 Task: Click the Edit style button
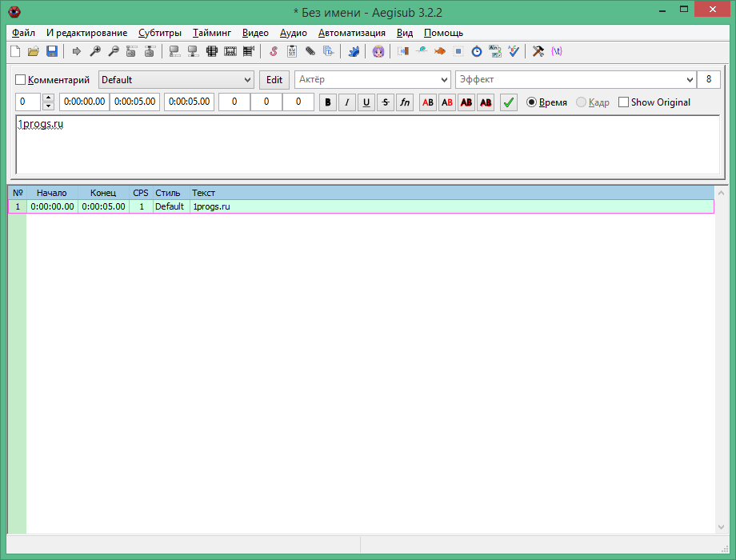(274, 80)
